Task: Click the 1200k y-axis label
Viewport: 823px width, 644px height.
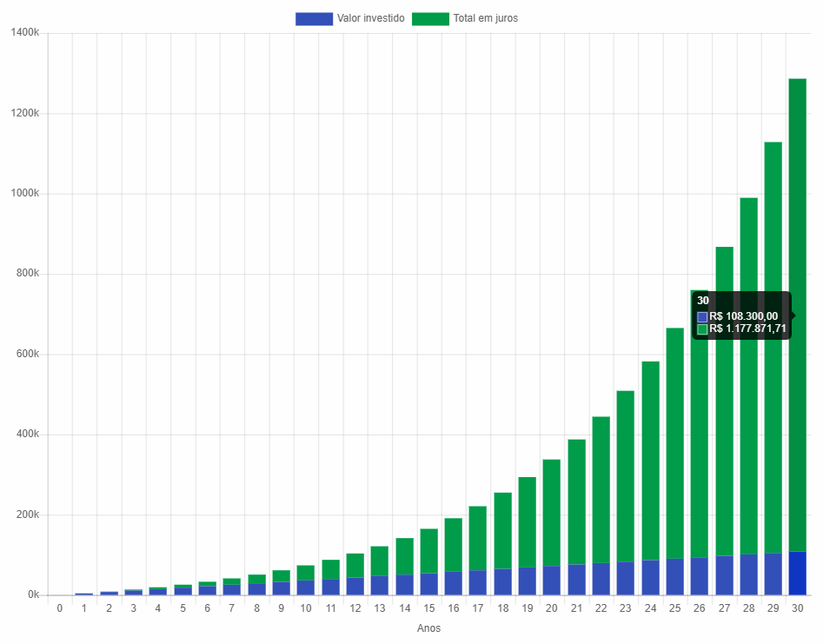Action: (24, 113)
